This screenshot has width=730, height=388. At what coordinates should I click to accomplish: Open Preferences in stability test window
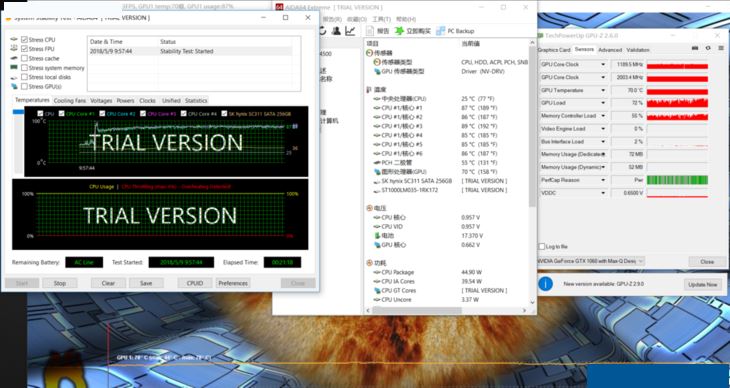tap(233, 283)
